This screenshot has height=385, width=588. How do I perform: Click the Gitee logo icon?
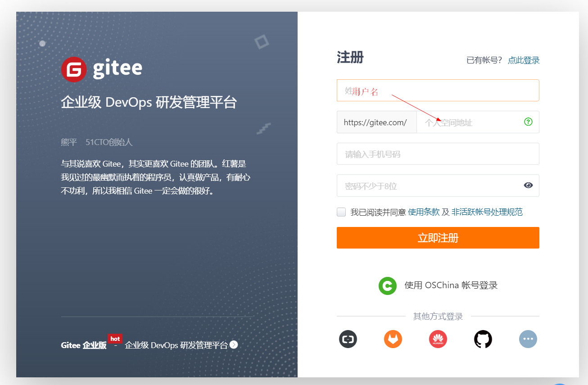[74, 69]
